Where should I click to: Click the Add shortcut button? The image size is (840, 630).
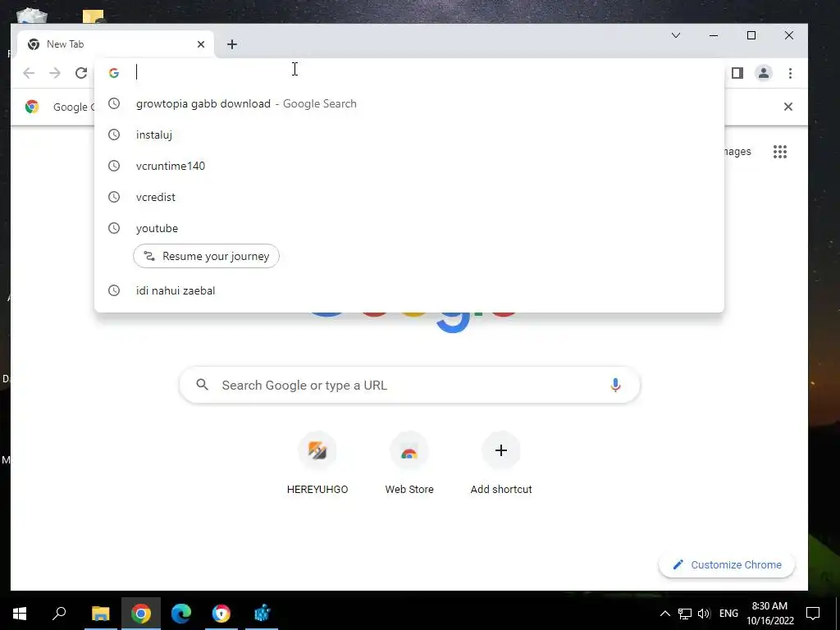501,464
